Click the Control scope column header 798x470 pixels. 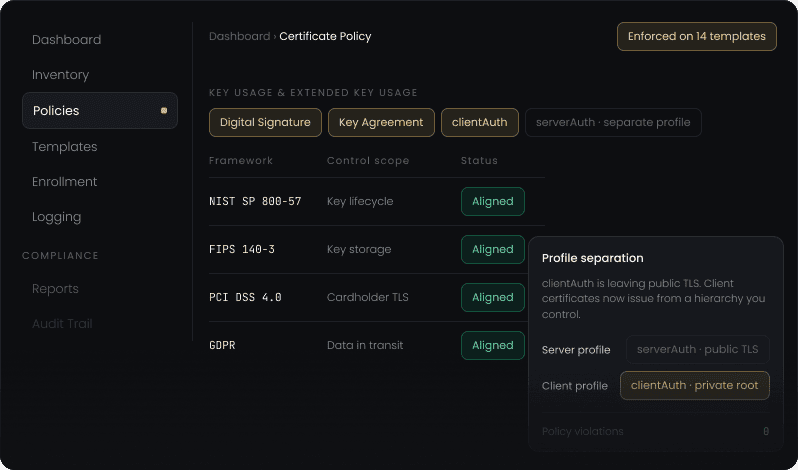click(x=368, y=161)
